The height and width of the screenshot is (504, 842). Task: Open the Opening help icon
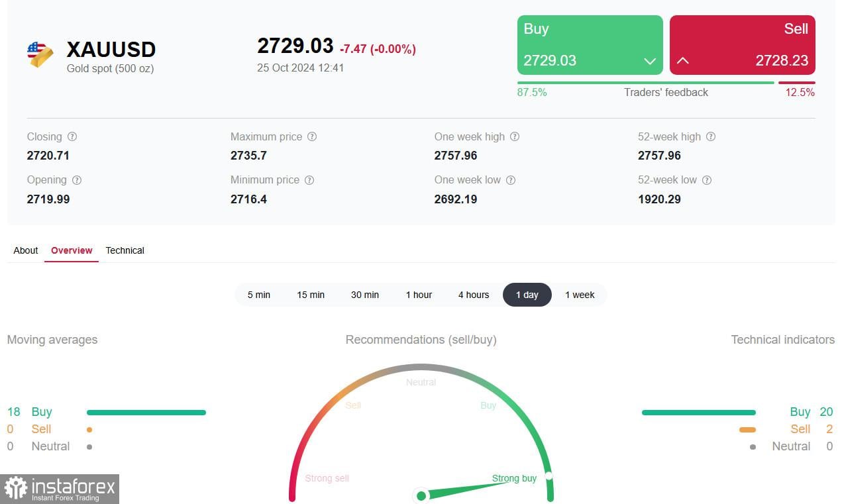tap(77, 179)
